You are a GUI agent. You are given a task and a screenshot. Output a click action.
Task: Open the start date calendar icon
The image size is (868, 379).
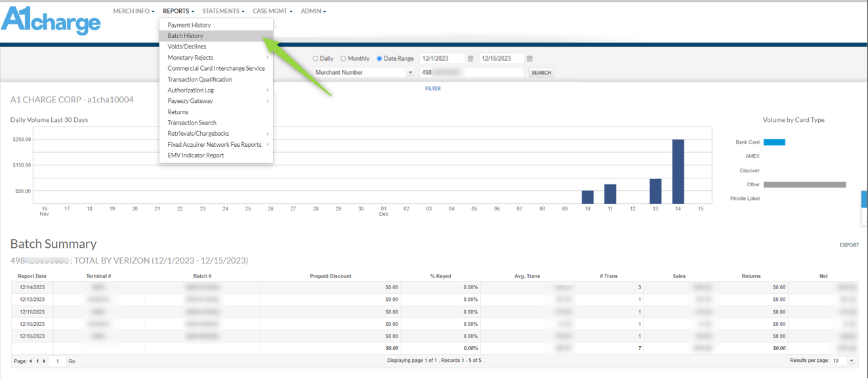click(x=470, y=58)
